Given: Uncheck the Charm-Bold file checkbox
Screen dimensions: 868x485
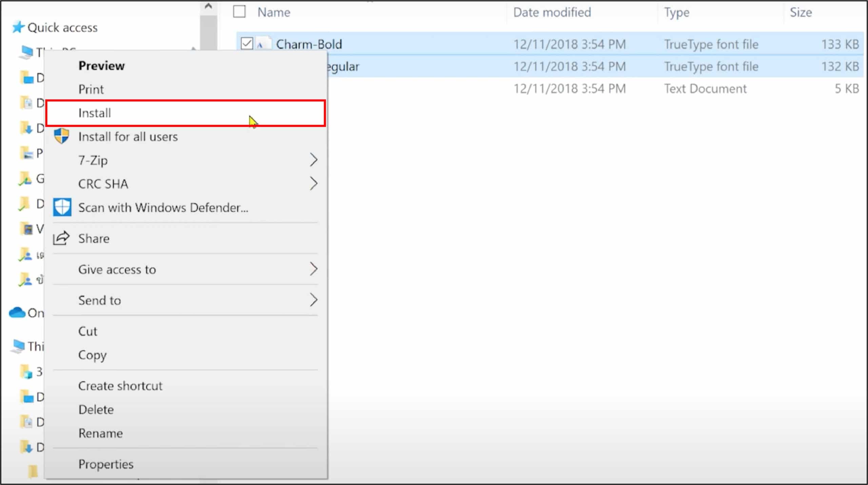Looking at the screenshot, I should (x=247, y=44).
